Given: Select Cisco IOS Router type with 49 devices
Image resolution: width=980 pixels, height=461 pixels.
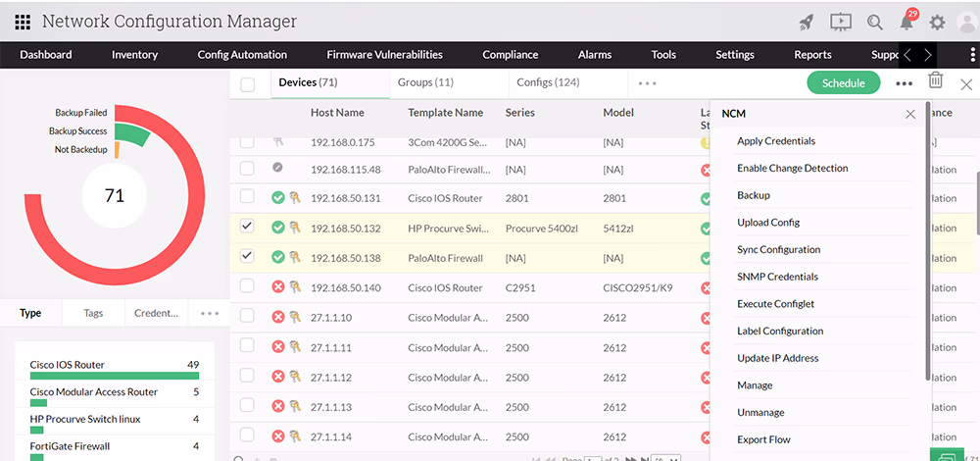Looking at the screenshot, I should tap(115, 368).
